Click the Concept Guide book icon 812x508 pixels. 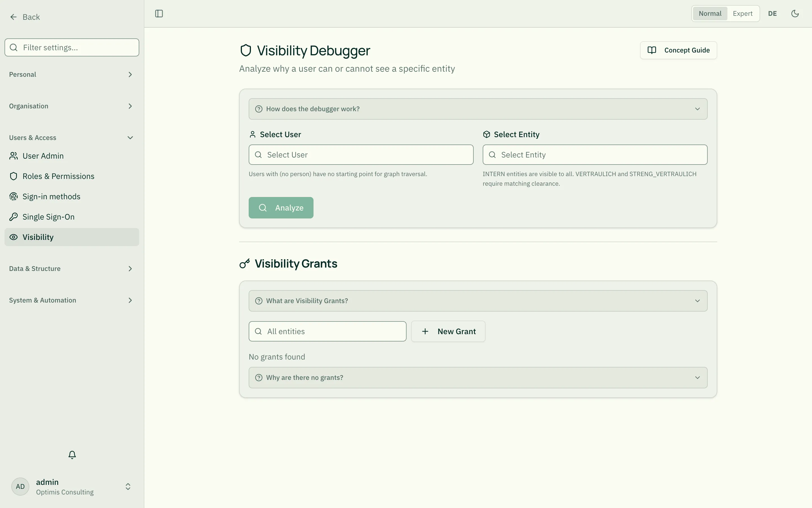[x=652, y=50]
